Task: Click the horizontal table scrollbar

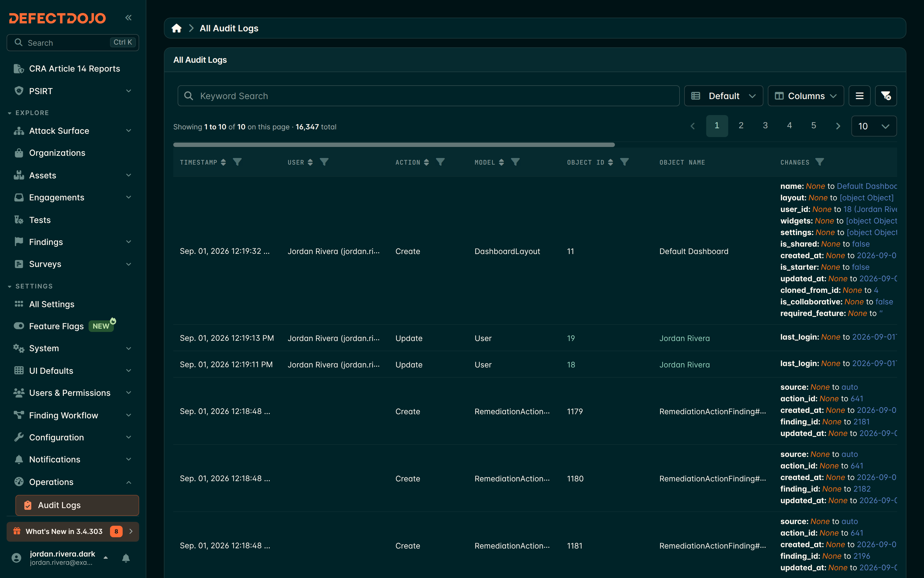Action: click(394, 145)
